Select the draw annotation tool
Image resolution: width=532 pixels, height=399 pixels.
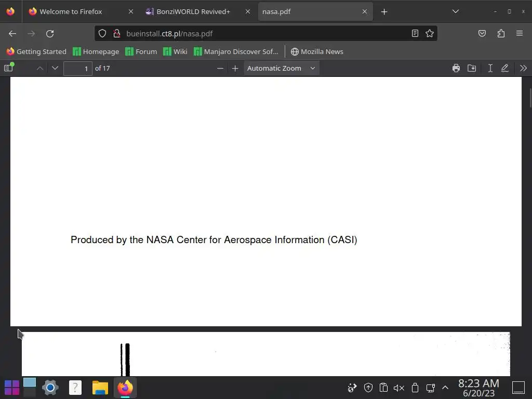coord(505,68)
